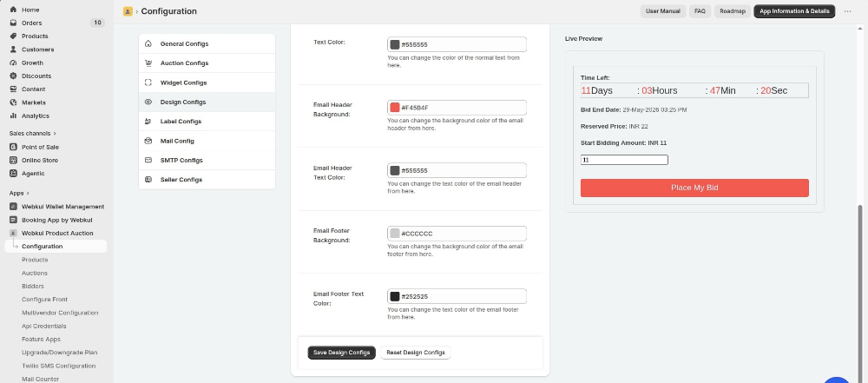Click the Customers person icon

coord(13,50)
